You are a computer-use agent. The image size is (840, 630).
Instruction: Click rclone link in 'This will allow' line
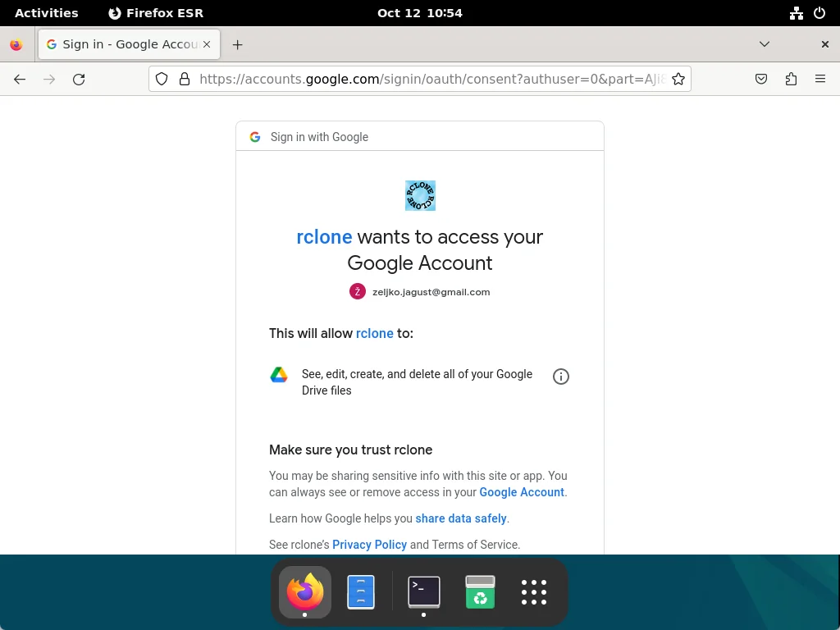374,333
